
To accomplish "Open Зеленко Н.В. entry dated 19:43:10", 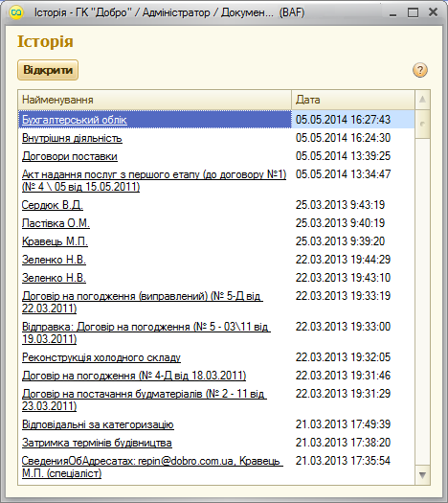I will [54, 278].
